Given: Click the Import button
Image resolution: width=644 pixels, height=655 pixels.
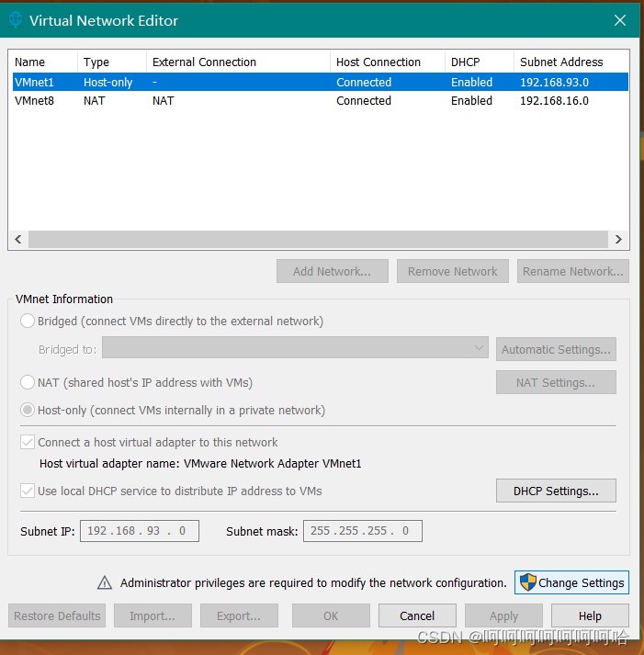Looking at the screenshot, I should 153,615.
